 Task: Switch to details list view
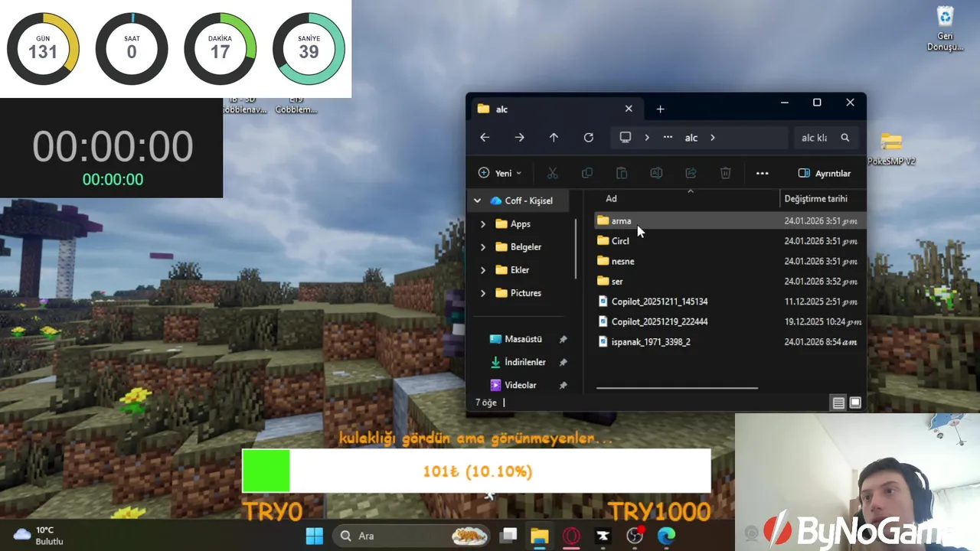click(838, 403)
